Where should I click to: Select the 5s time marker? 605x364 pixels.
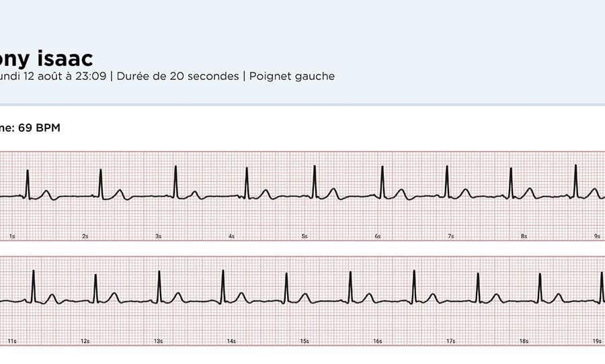305,236
